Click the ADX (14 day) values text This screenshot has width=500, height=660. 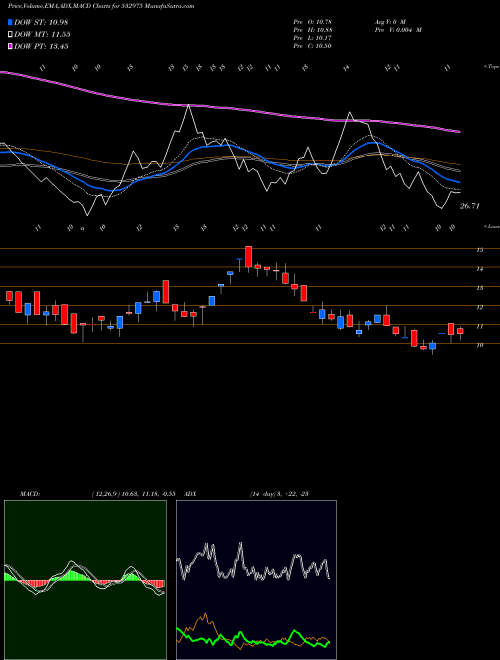(x=279, y=493)
